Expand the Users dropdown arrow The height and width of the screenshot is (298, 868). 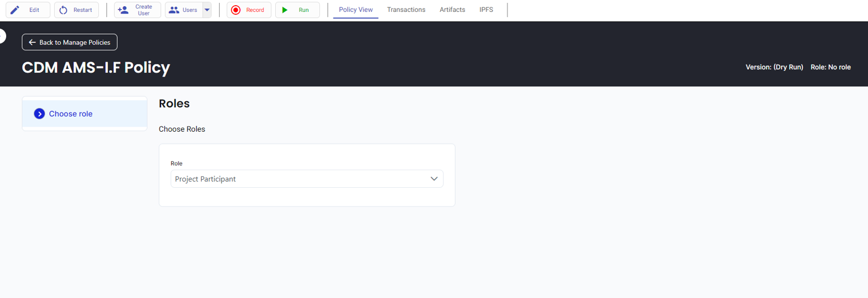(x=207, y=10)
